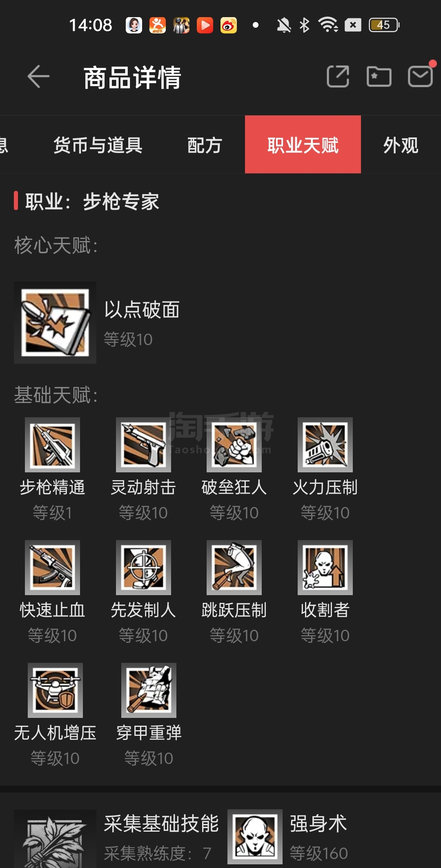Tap the 火力压制 talent icon

(x=325, y=445)
